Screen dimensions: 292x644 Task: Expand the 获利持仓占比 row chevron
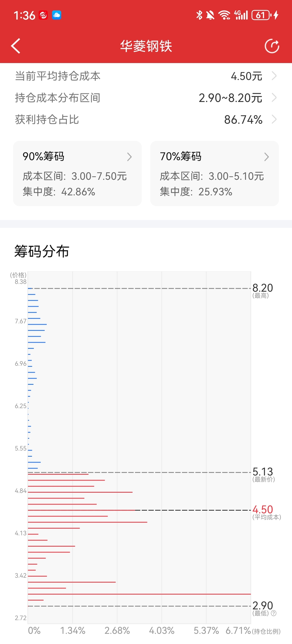tap(274, 119)
